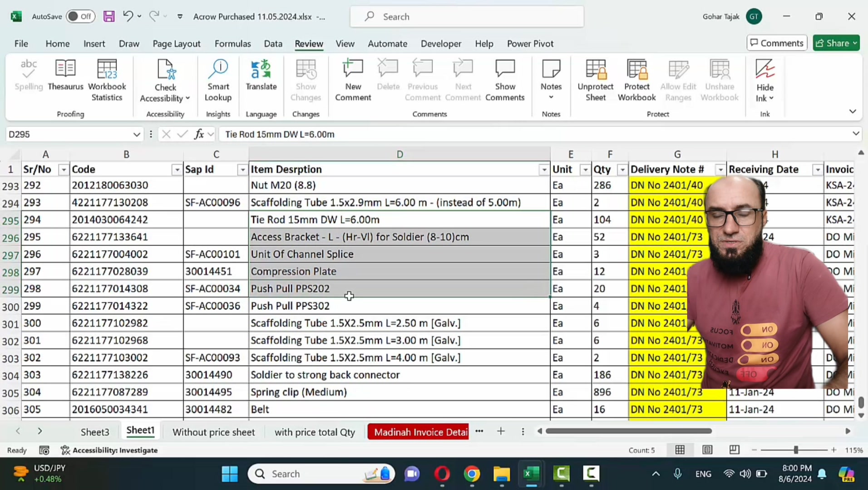Click the Share button

(x=837, y=43)
